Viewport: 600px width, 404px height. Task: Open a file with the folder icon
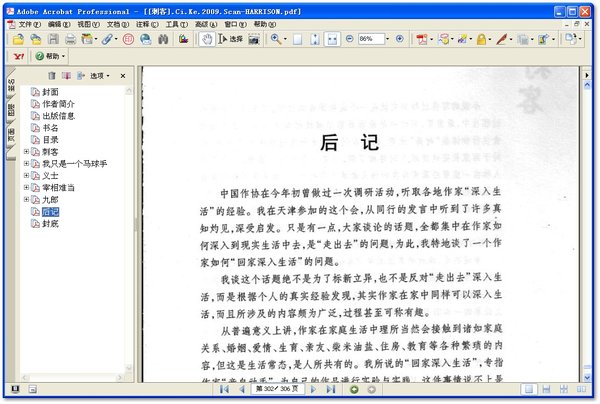18,39
